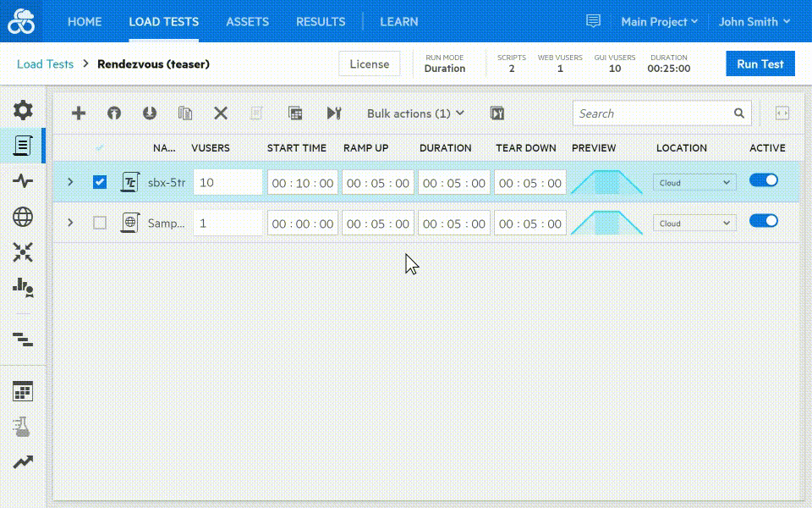The height and width of the screenshot is (508, 812).
Task: Click the upload arrow icon in toolbar
Action: coord(114,113)
